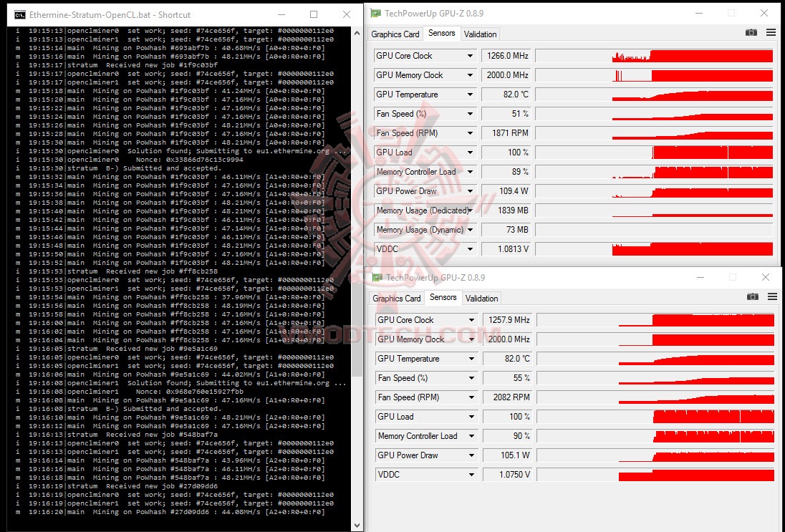Click the scroll down arrow in Ethermine console
Screen dimensions: 785x532
[357, 526]
